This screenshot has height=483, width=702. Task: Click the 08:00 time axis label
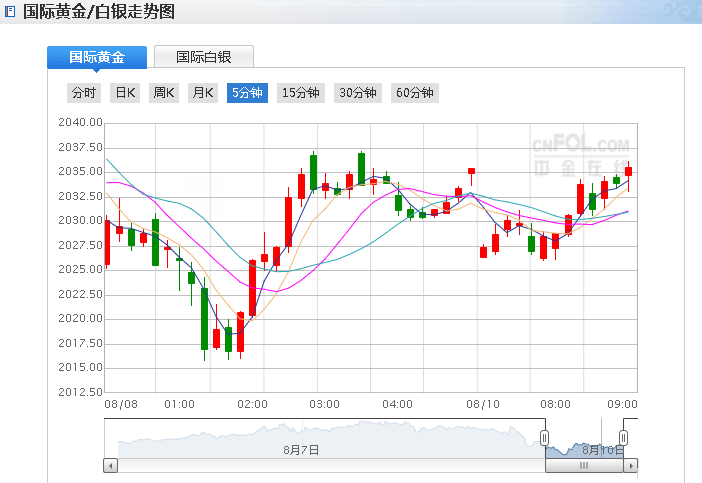coord(556,404)
